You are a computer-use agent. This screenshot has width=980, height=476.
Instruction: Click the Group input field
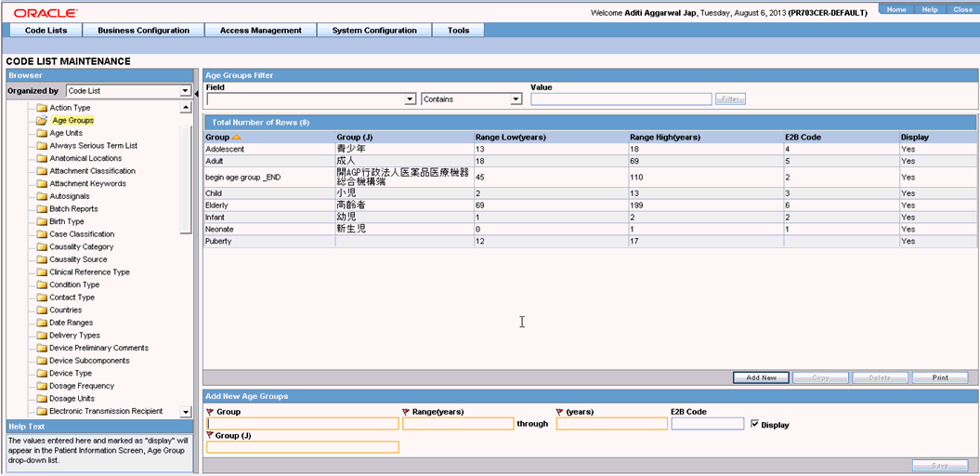point(303,423)
